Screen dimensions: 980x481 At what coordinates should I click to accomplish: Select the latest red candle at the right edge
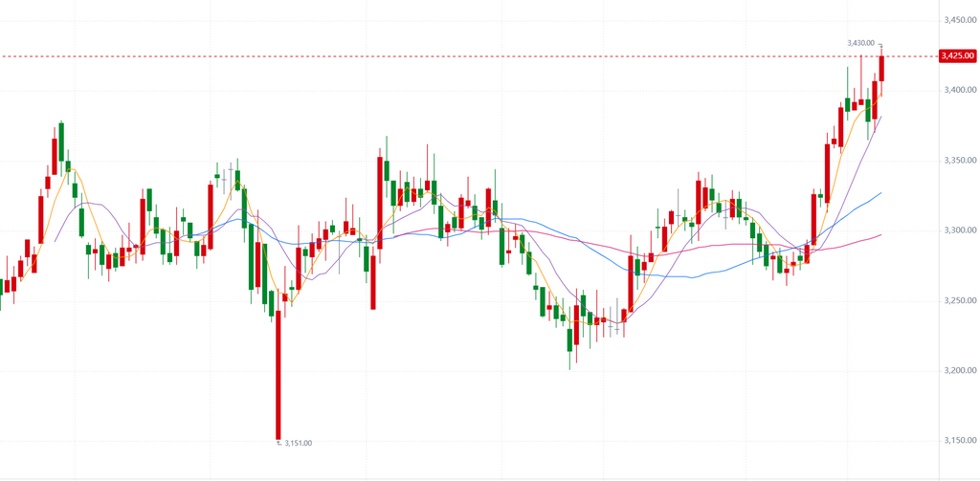coord(881,68)
